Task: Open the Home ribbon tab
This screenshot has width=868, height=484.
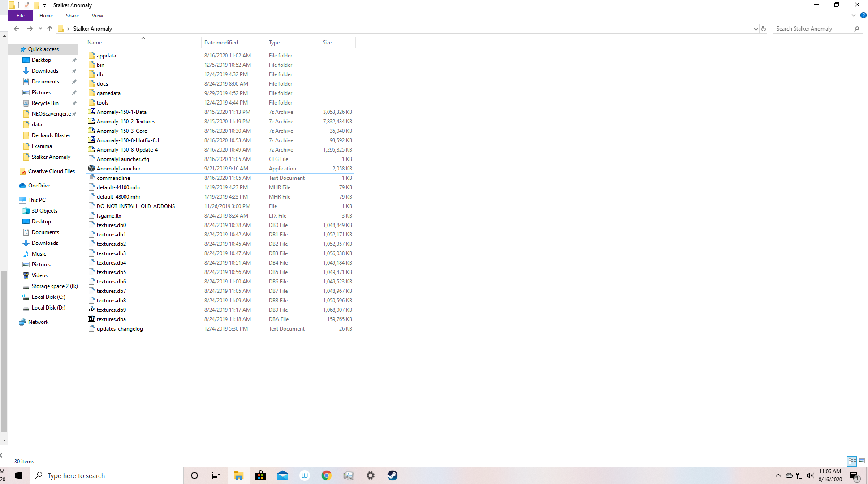Action: [46, 16]
